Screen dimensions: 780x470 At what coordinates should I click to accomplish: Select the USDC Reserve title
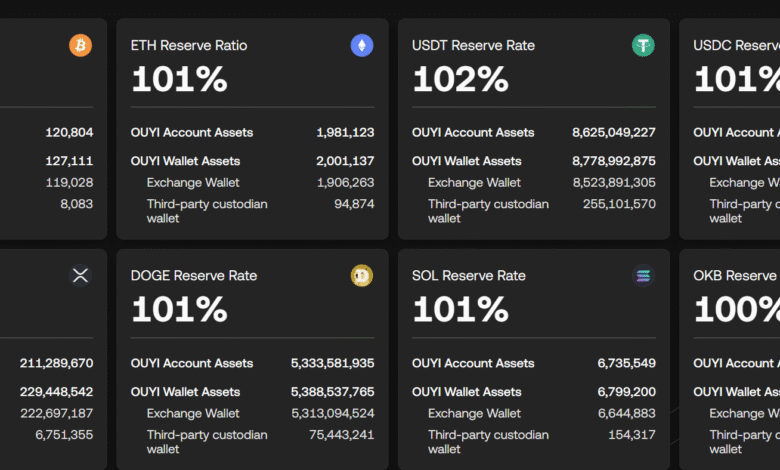[x=736, y=45]
